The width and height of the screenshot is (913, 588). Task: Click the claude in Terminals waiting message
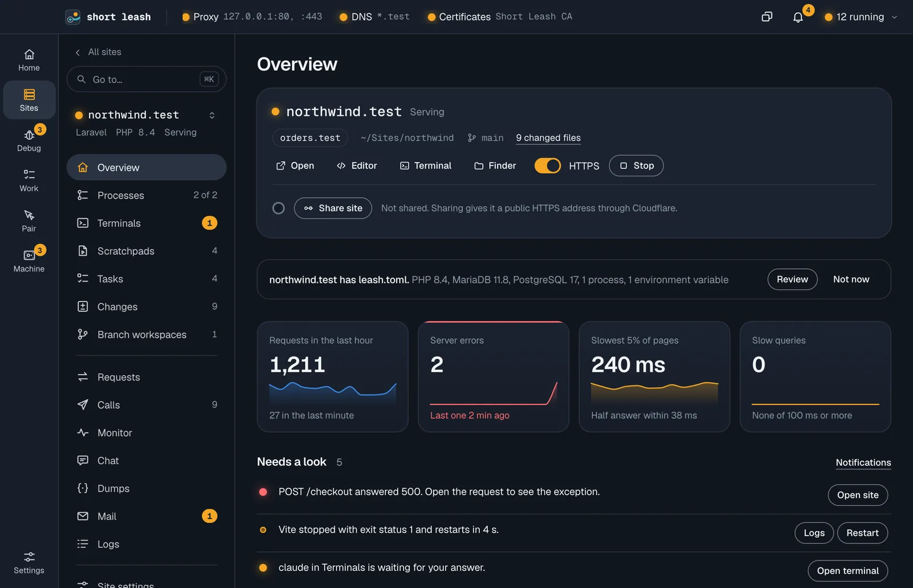(x=382, y=567)
